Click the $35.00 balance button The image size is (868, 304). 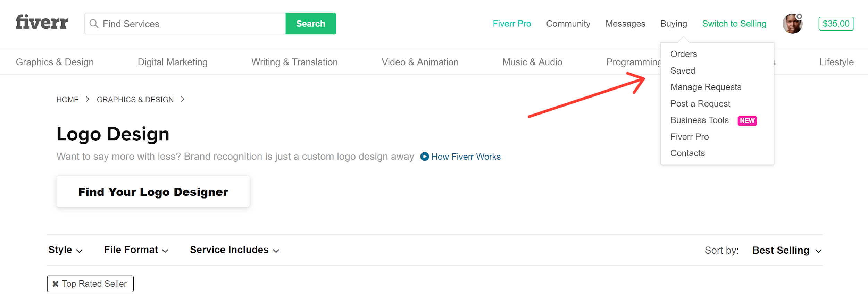click(x=836, y=24)
